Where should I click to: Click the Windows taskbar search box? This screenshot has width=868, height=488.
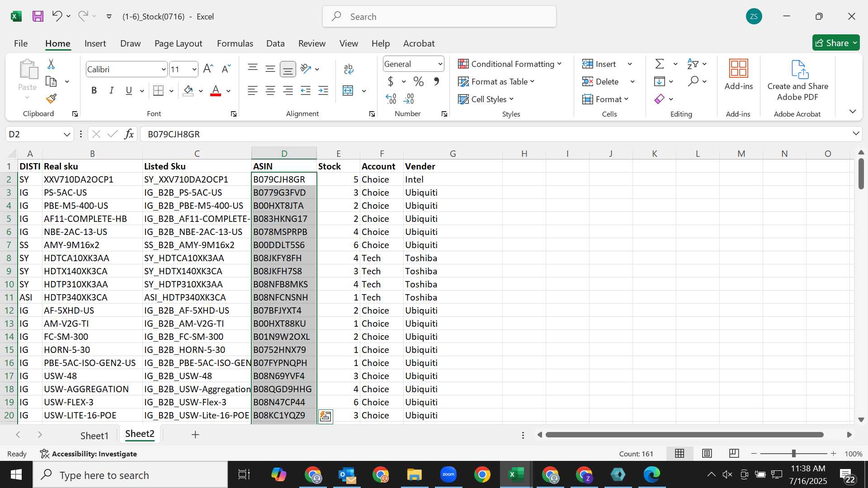click(x=131, y=475)
